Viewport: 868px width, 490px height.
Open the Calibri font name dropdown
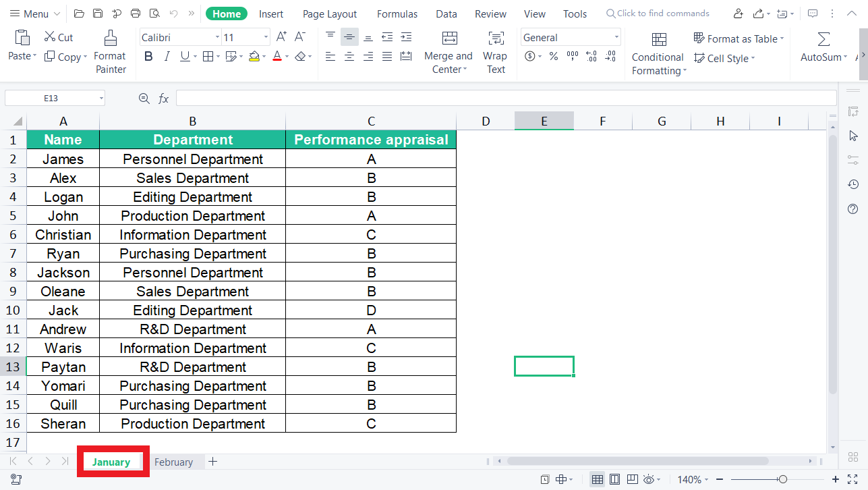pyautogui.click(x=217, y=38)
